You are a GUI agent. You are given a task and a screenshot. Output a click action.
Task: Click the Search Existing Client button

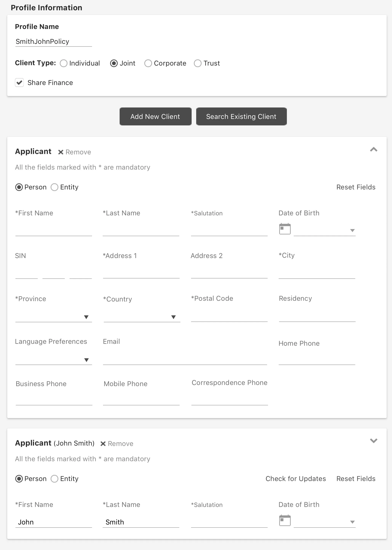241,116
